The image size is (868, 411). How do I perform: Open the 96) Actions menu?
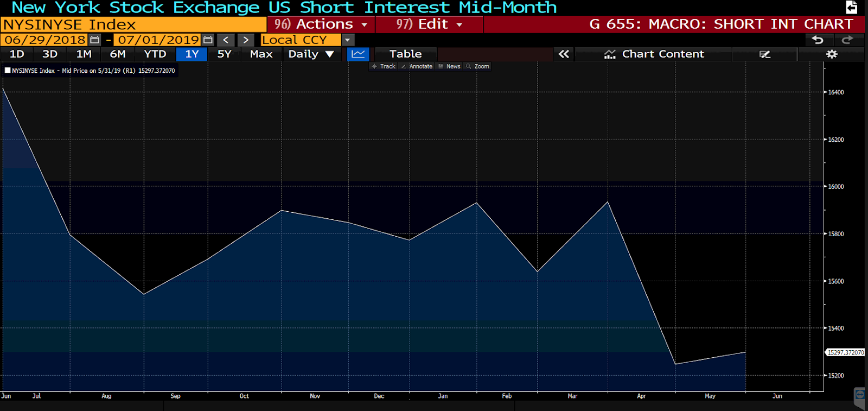click(321, 24)
